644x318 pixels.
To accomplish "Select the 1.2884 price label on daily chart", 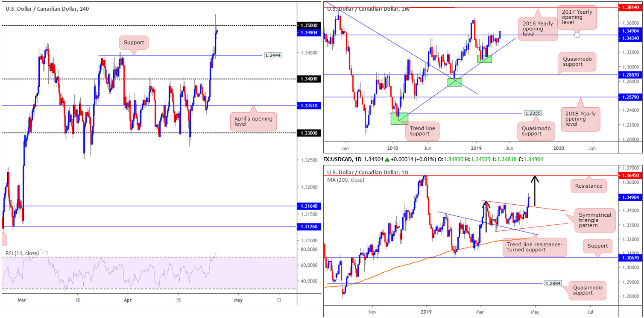I will pyautogui.click(x=553, y=283).
